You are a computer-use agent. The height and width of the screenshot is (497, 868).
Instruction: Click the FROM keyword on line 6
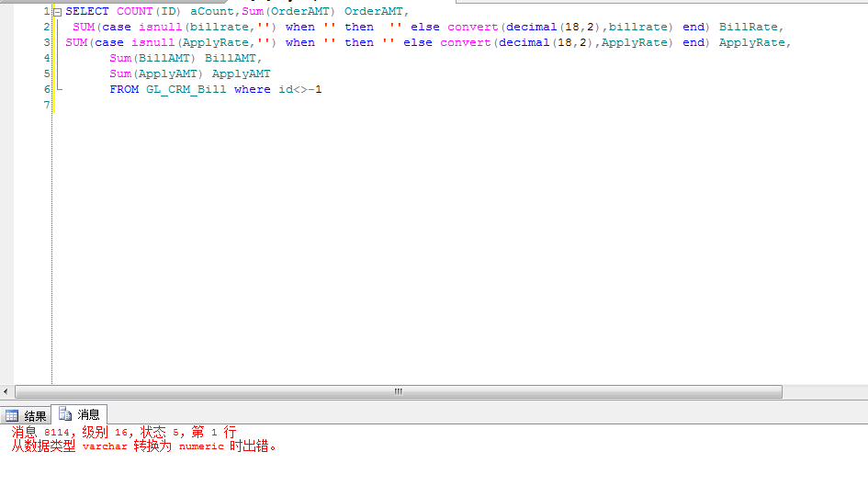pyautogui.click(x=124, y=89)
